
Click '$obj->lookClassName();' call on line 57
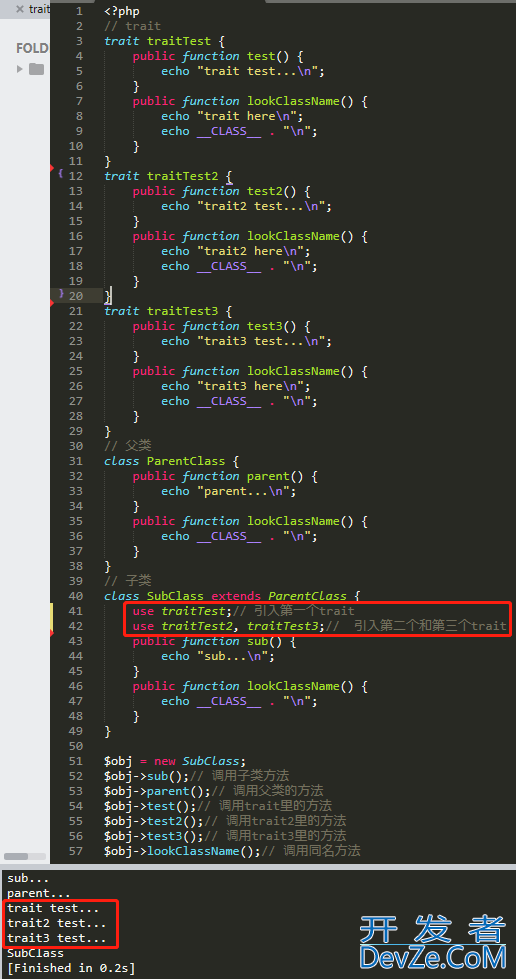click(182, 851)
